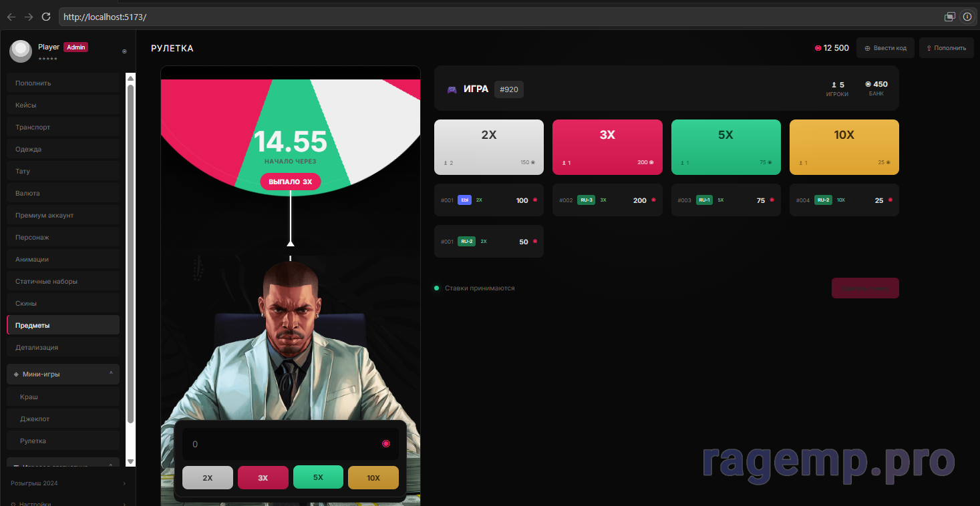980x506 pixels.
Task: Open the Краш mini-game
Action: point(63,397)
